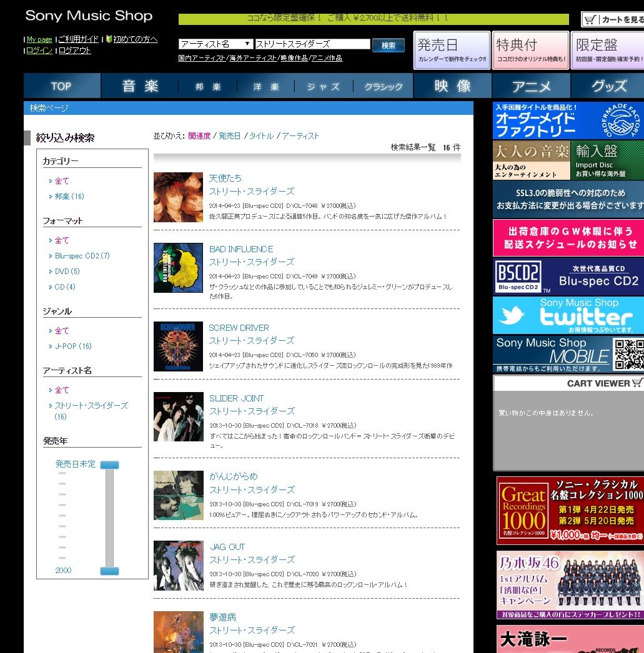Filter genre by J-POP (16)

click(73, 346)
